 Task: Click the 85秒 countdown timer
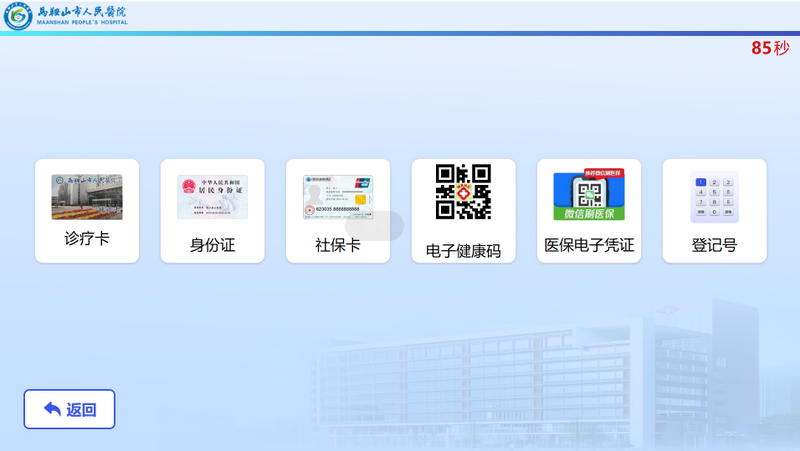click(770, 48)
